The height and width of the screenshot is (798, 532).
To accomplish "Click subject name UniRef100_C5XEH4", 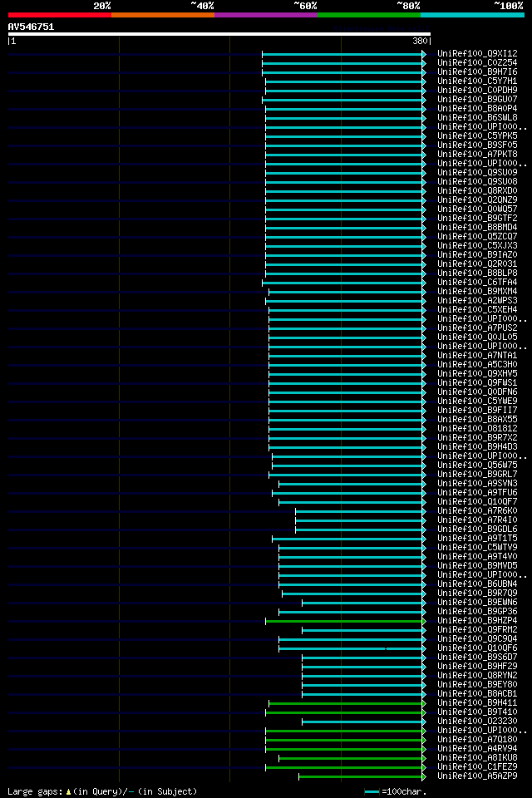I will (477, 310).
